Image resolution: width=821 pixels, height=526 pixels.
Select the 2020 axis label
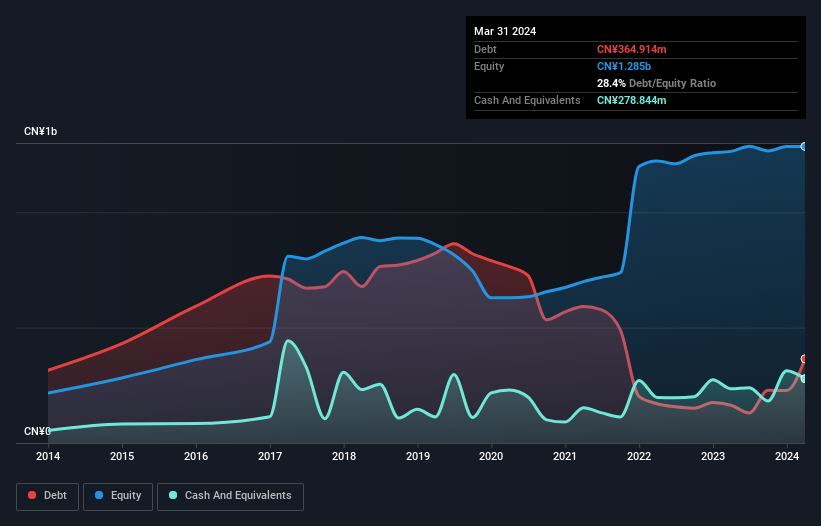[x=491, y=456]
